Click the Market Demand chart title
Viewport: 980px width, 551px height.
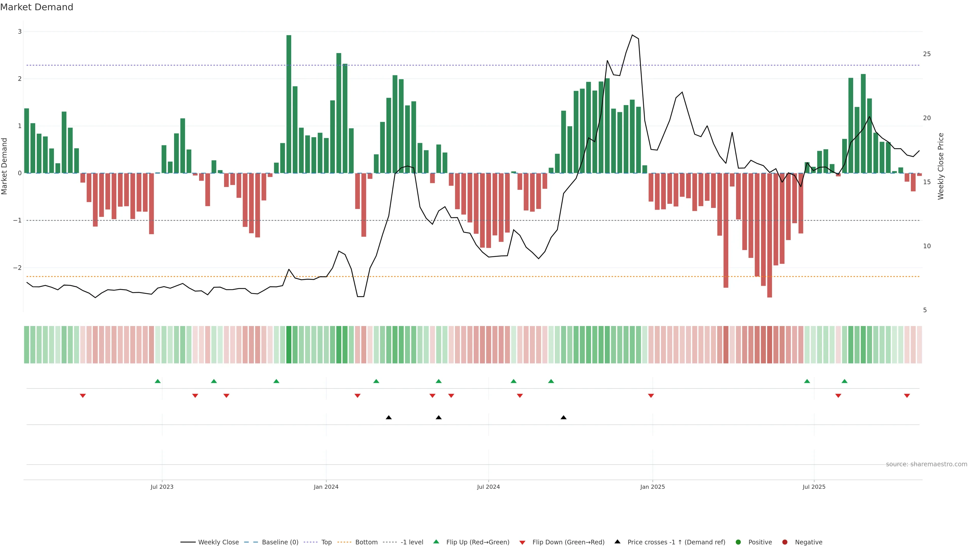point(36,7)
